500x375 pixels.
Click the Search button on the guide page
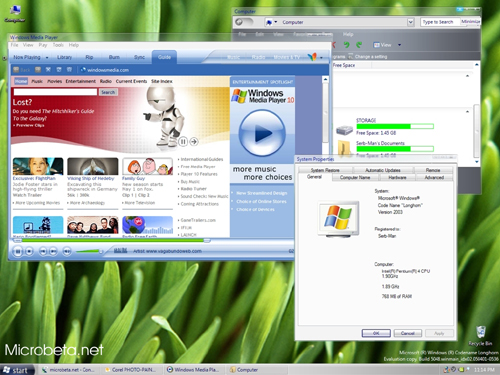(x=108, y=92)
